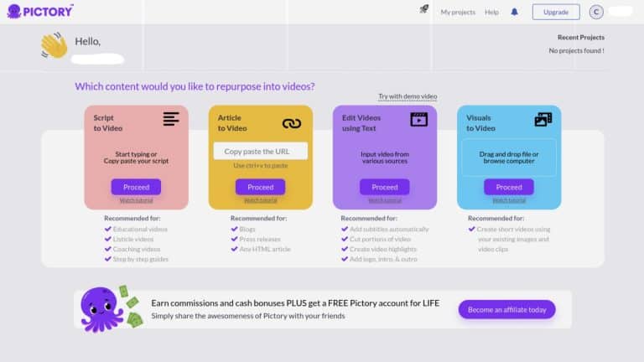This screenshot has width=644, height=362.
Task: Click the Visuals to Video card title
Action: 480,123
